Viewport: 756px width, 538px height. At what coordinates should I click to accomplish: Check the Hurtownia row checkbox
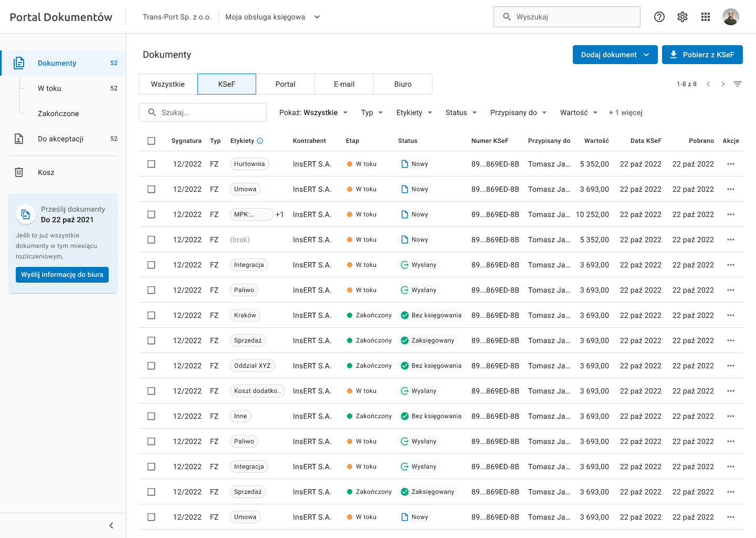point(151,164)
